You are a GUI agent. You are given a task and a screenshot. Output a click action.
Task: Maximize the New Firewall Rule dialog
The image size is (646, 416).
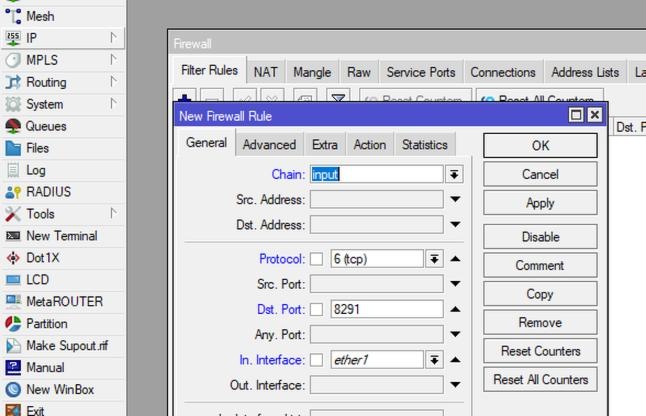[576, 115]
